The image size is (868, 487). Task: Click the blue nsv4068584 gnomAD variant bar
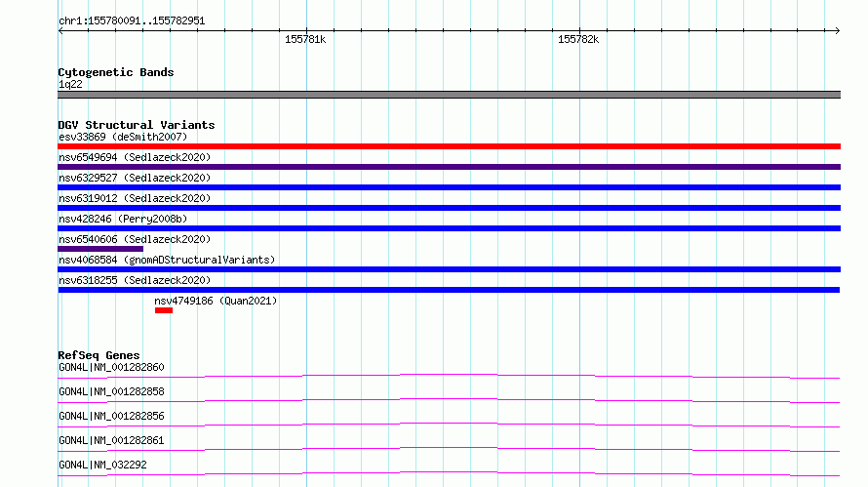coord(449,269)
